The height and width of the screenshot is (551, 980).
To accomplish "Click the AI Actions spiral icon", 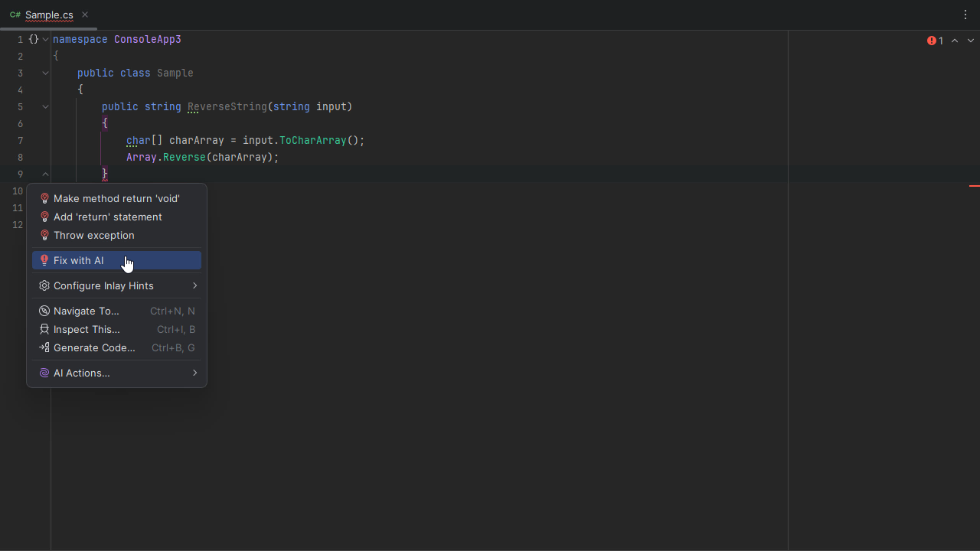I will pos(44,373).
